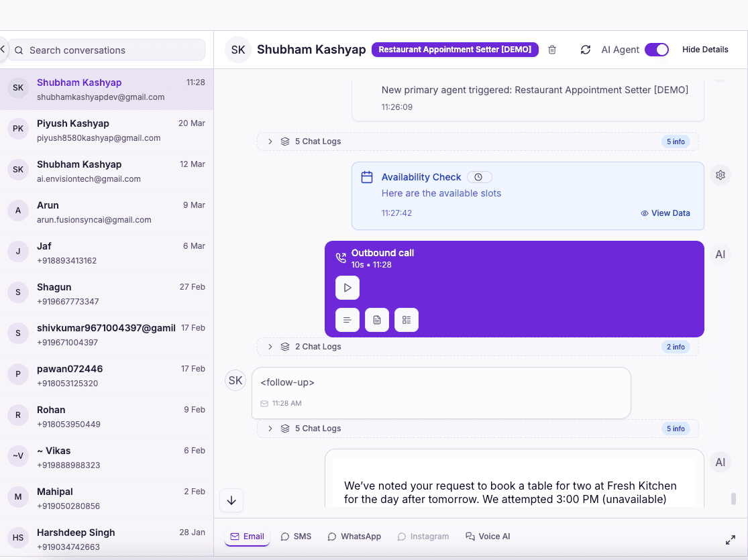The width and height of the screenshot is (748, 560).
Task: Delete the conversation via trash icon
Action: [x=551, y=49]
